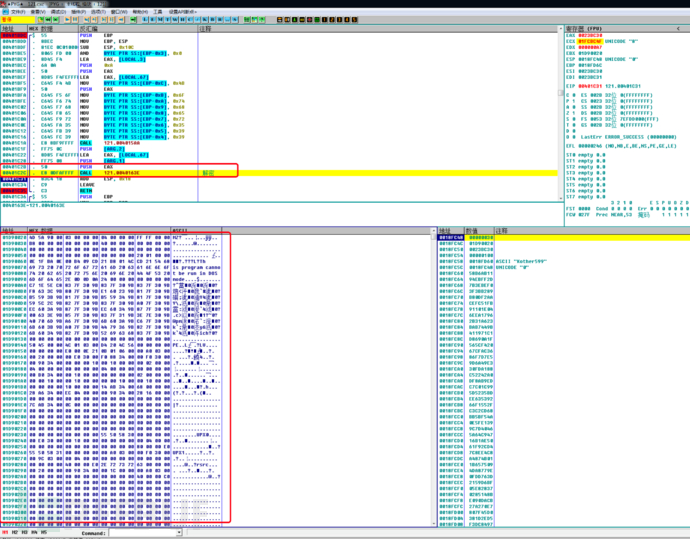Expand the Command history dropdown arrow
The image size is (690, 539).
tap(179, 533)
